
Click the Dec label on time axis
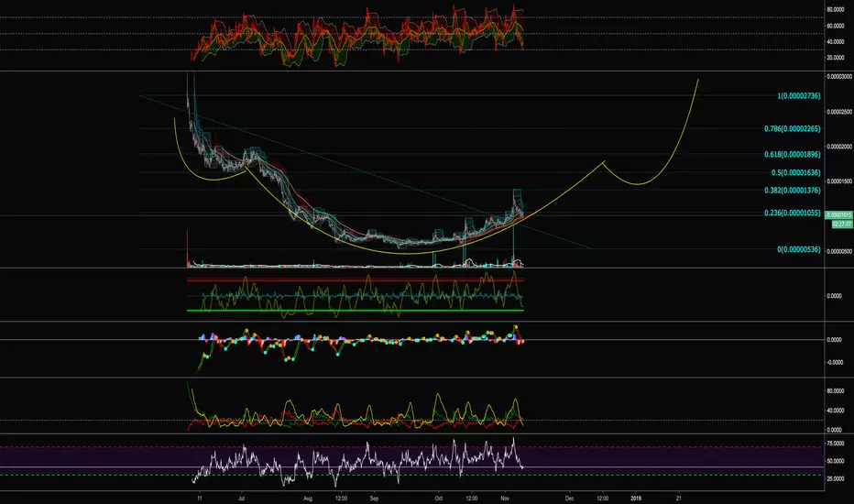570,498
